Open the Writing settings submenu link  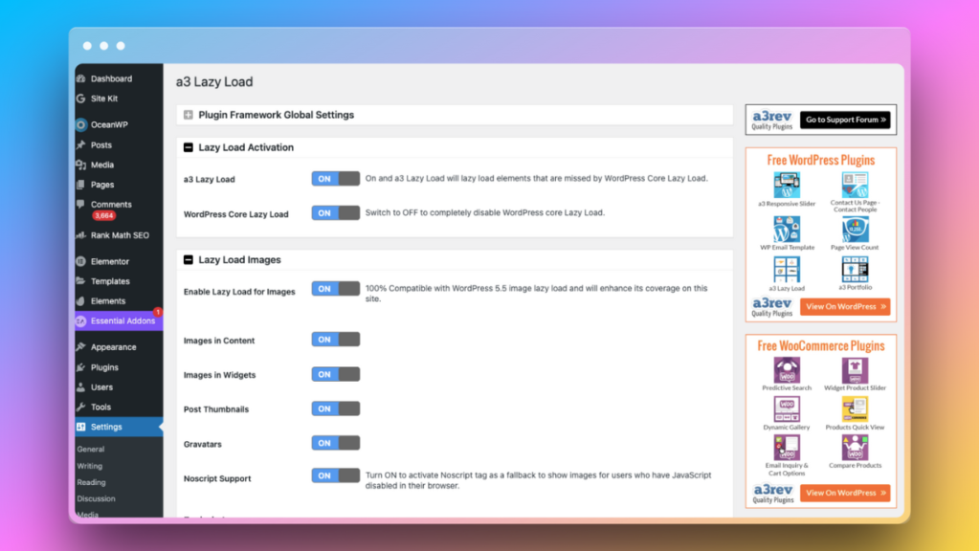click(89, 466)
